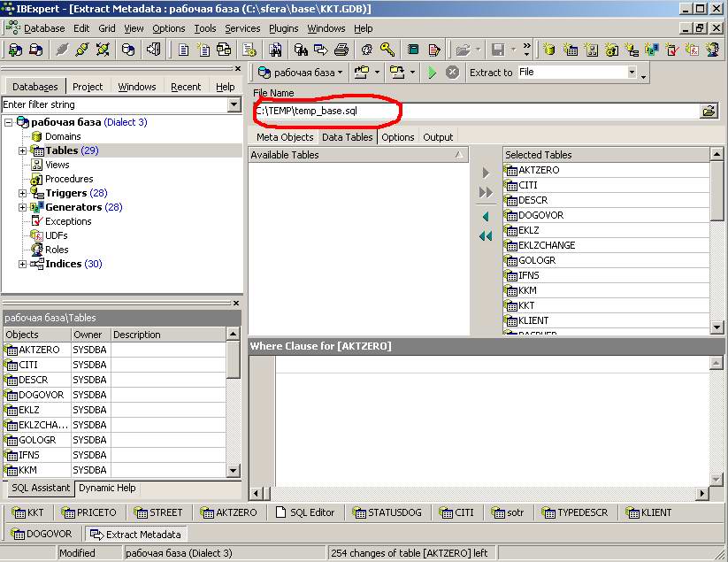The width and height of the screenshot is (728, 562).
Task: Open the Query Builder toolbar icon
Action: pos(225,50)
